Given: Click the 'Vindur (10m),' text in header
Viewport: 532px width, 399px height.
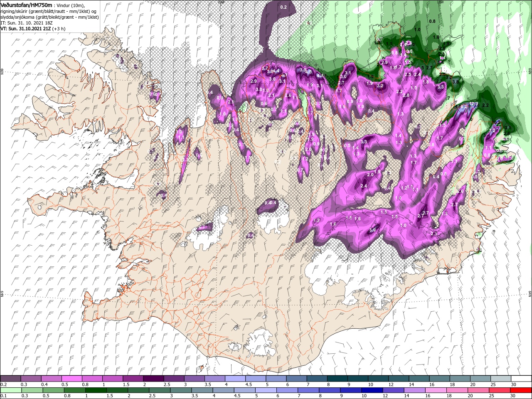Looking at the screenshot, I should [x=70, y=5].
